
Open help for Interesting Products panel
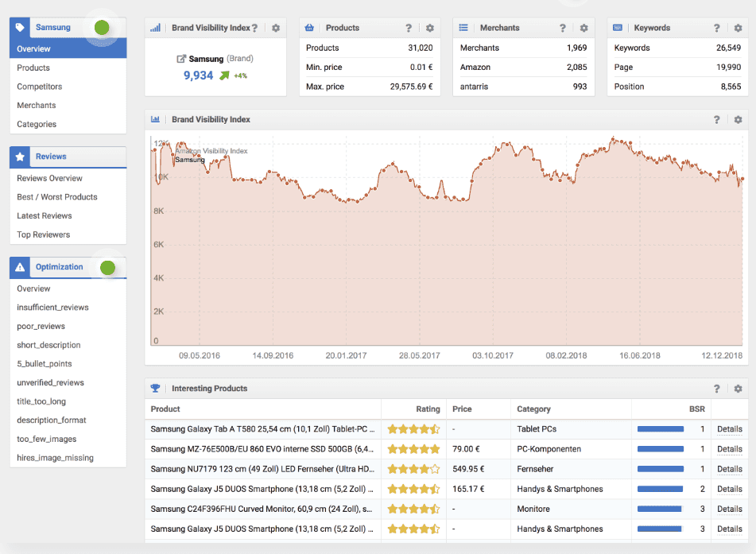717,389
